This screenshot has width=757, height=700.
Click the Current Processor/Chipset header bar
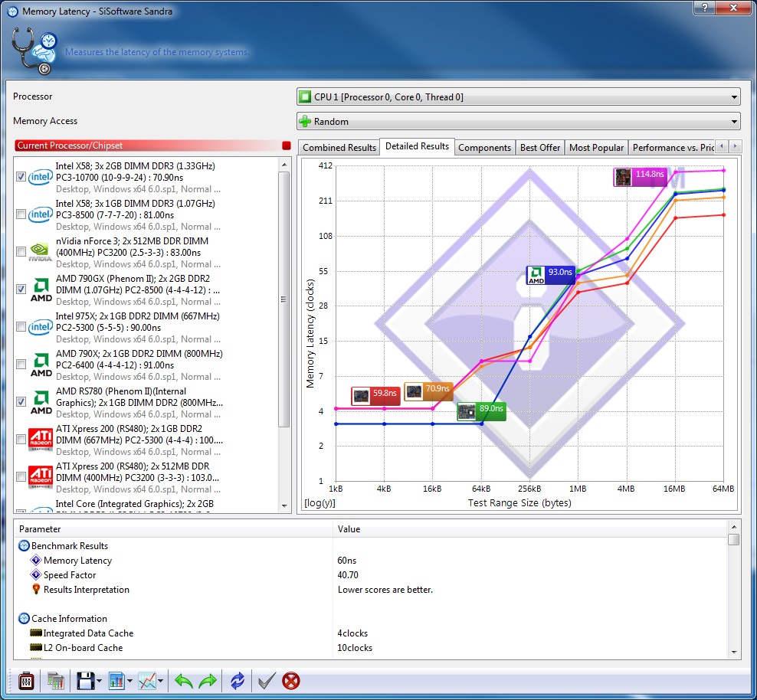(152, 146)
